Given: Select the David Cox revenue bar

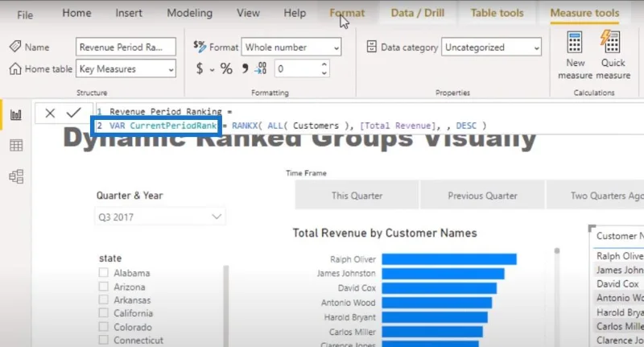Looking at the screenshot, I should click(x=439, y=288).
